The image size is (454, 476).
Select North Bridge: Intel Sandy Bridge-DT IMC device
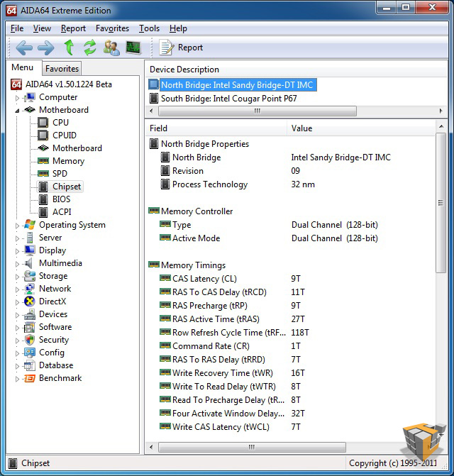(x=237, y=85)
